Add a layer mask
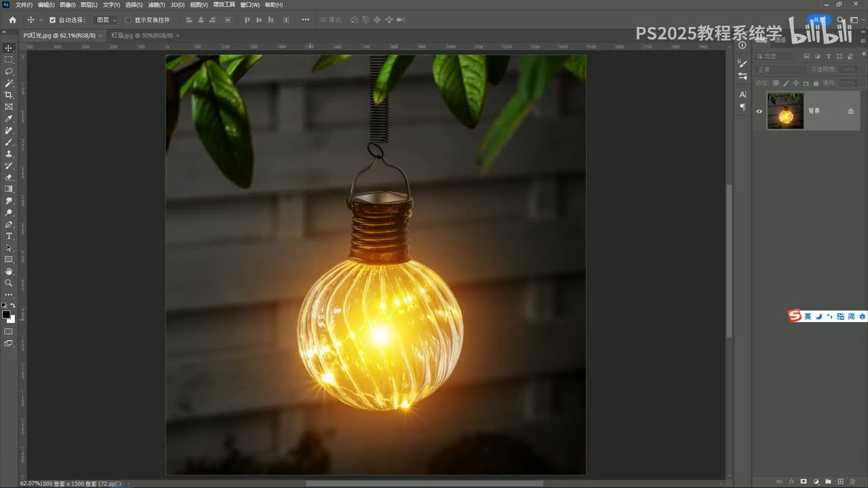 point(804,481)
